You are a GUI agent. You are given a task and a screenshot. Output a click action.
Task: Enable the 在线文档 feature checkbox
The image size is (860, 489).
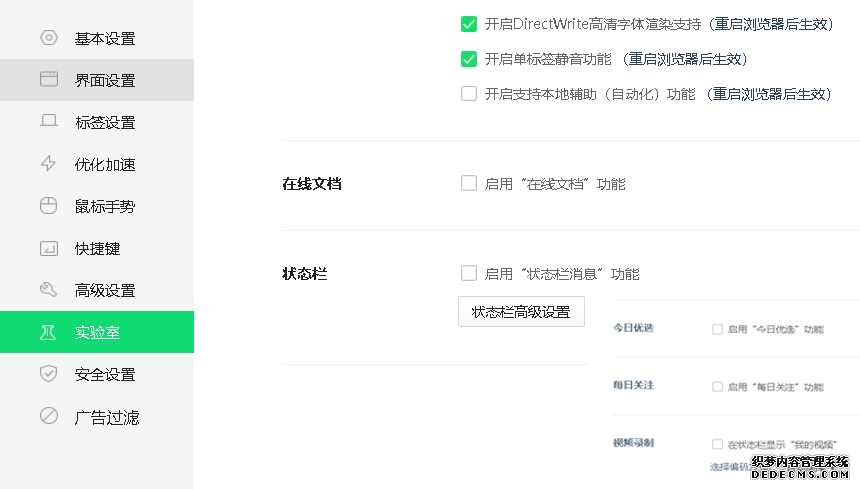point(469,183)
